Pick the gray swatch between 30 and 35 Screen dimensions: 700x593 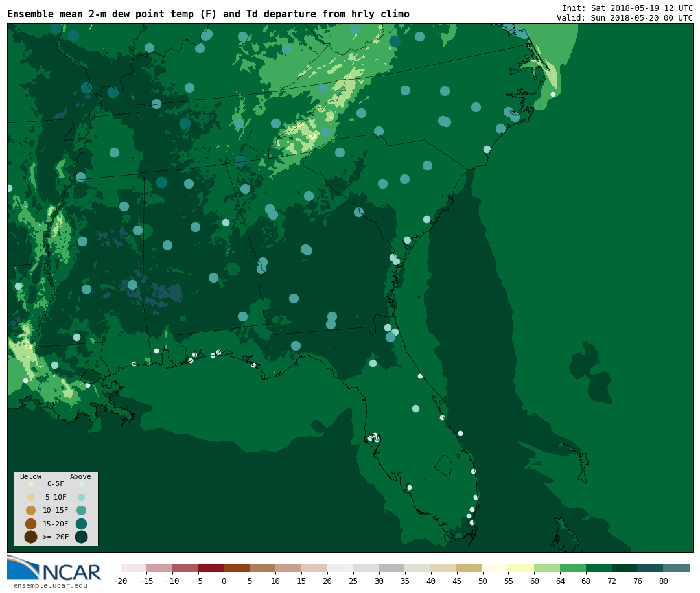coord(392,568)
